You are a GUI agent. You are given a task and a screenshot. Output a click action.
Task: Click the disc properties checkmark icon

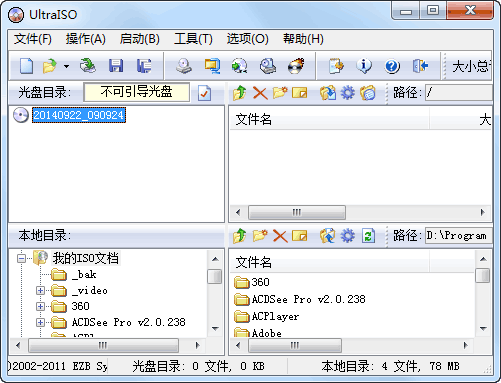click(x=204, y=93)
